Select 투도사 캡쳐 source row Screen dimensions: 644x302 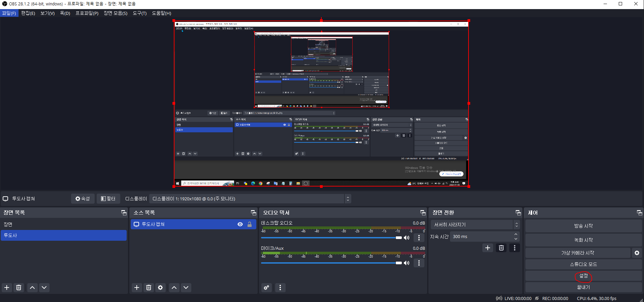click(x=193, y=224)
